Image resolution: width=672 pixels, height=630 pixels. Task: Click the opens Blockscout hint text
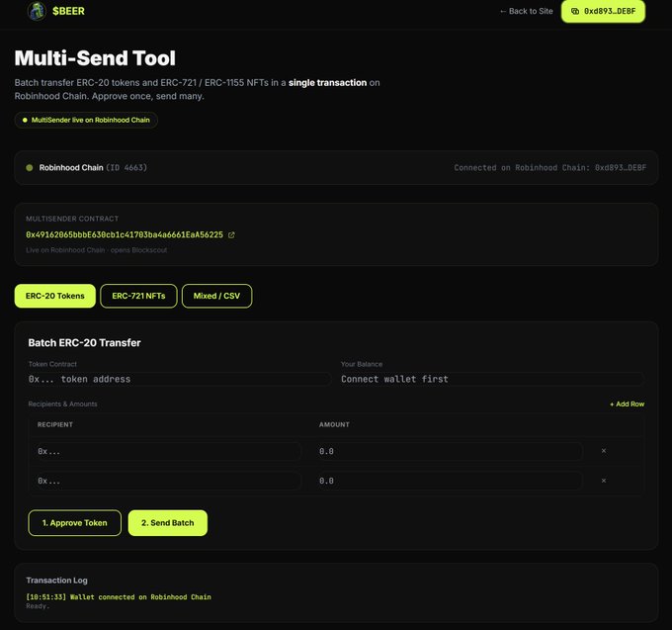click(x=139, y=250)
